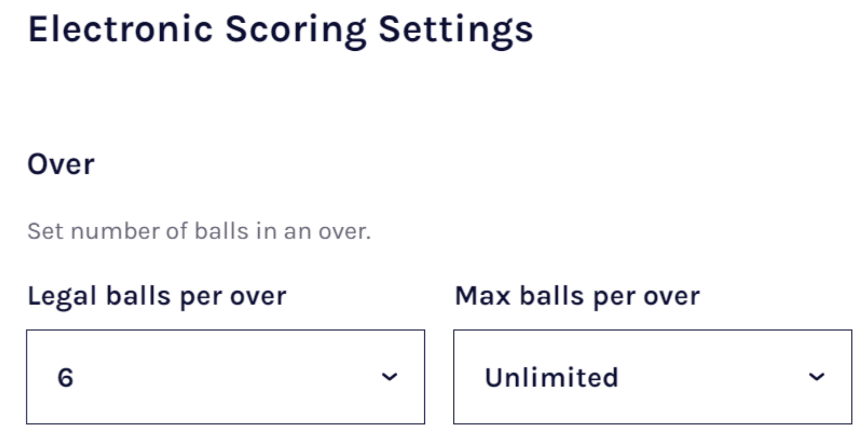Screen dimensions: 868x439
Task: Click the word "Scoring" in the page title
Action: coord(296,30)
